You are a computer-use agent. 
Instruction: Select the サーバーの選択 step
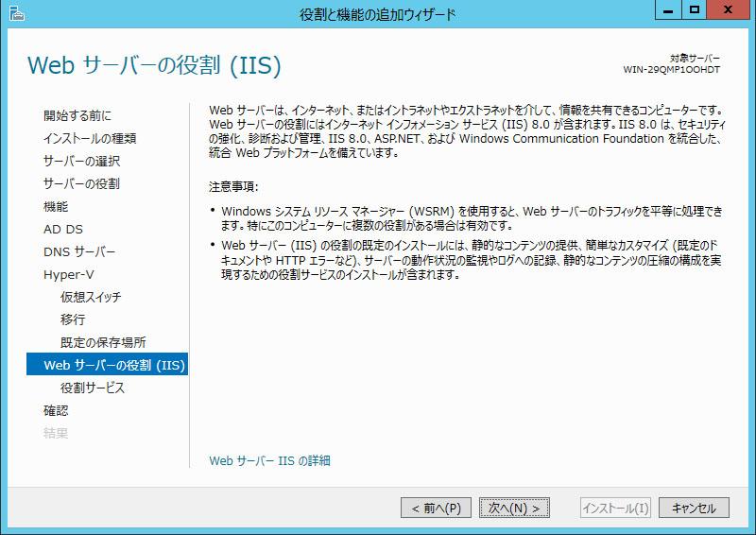click(x=81, y=161)
